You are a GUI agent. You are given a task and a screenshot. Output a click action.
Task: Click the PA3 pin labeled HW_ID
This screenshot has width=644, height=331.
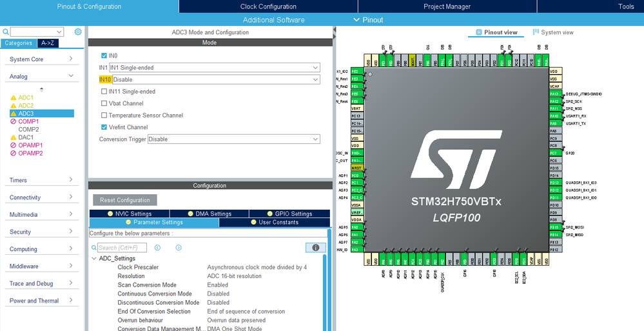tap(357, 250)
